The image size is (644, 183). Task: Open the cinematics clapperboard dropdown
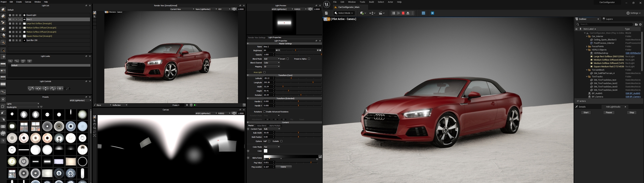click(382, 13)
